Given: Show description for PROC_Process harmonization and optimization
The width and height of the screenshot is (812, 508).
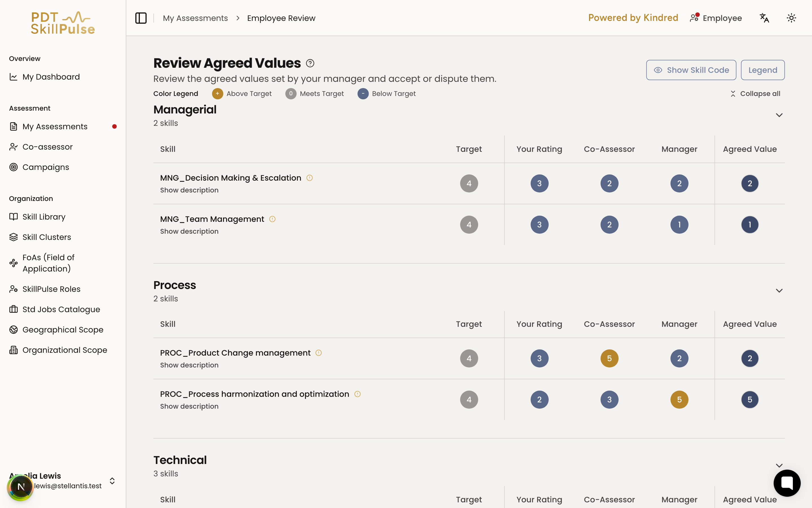Looking at the screenshot, I should (x=189, y=406).
